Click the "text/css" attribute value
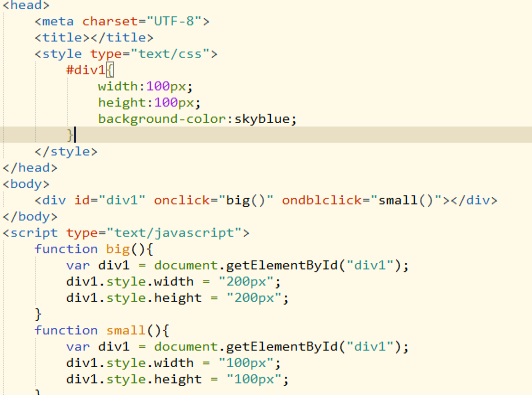Image resolution: width=532 pixels, height=395 pixels. [170, 54]
